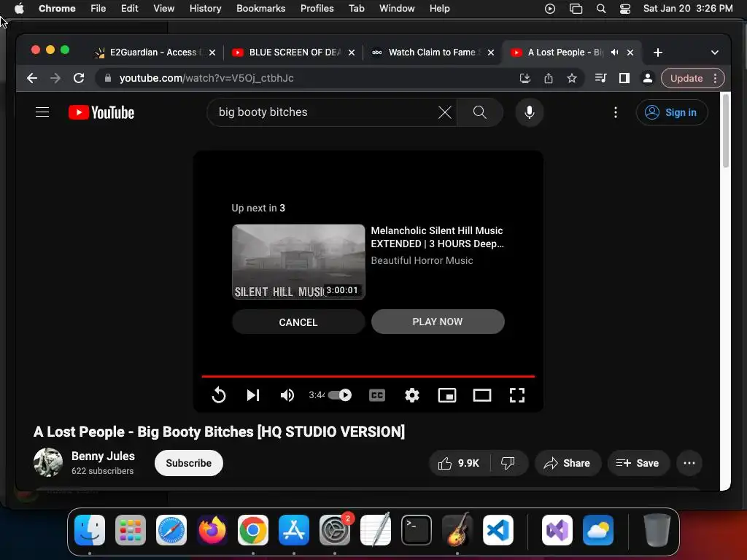Go to the YouTube home logo
This screenshot has height=560, width=747.
[101, 112]
